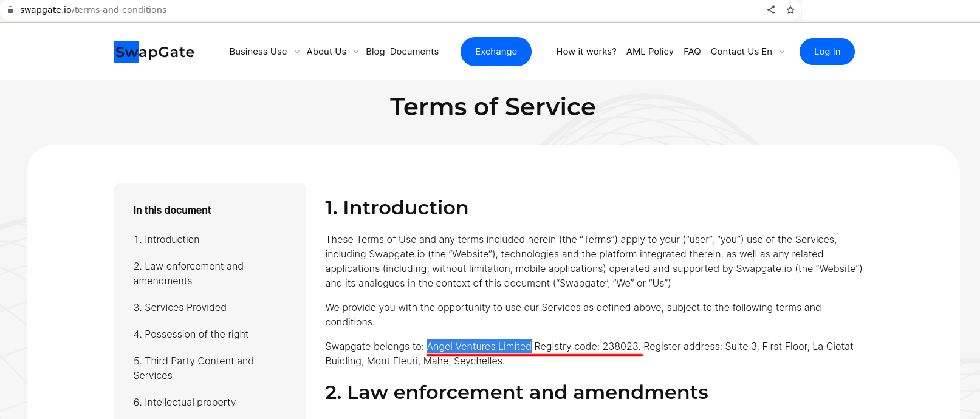Click the highlighted Angel Ventures Limited text
Viewport: 980px width, 419px height.
(x=479, y=346)
